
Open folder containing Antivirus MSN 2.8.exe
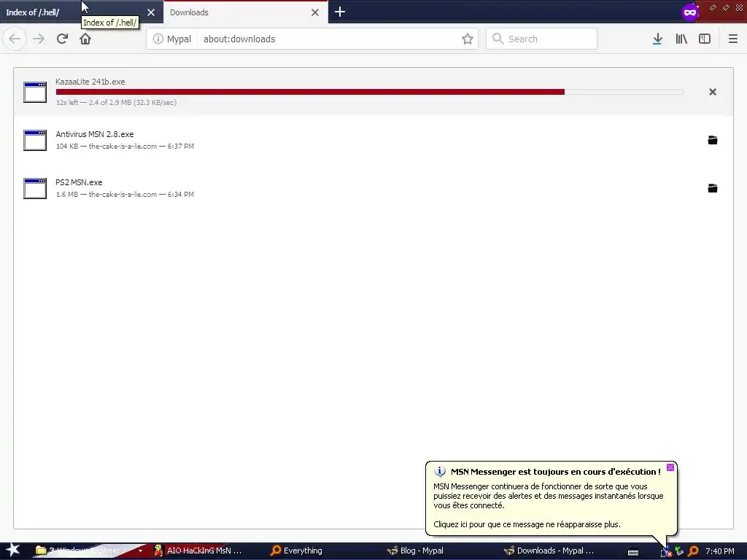click(713, 140)
